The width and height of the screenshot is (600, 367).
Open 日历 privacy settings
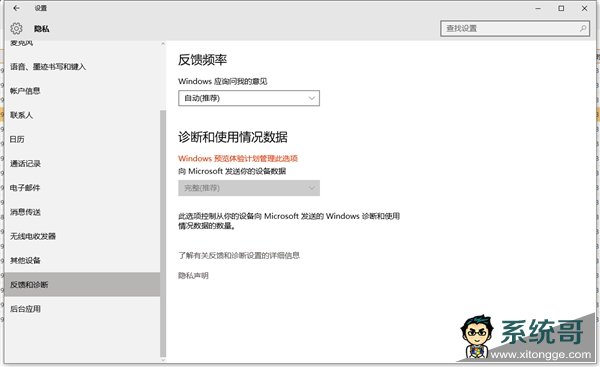click(17, 139)
